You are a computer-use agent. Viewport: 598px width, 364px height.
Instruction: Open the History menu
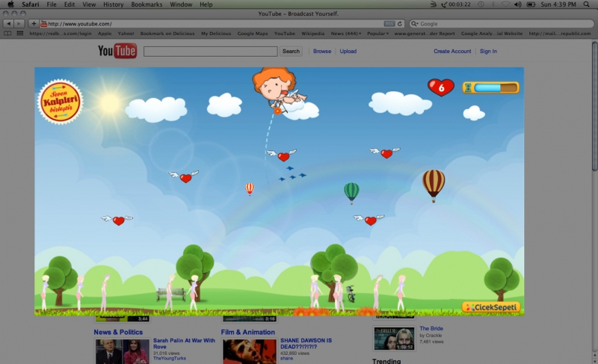114,4
